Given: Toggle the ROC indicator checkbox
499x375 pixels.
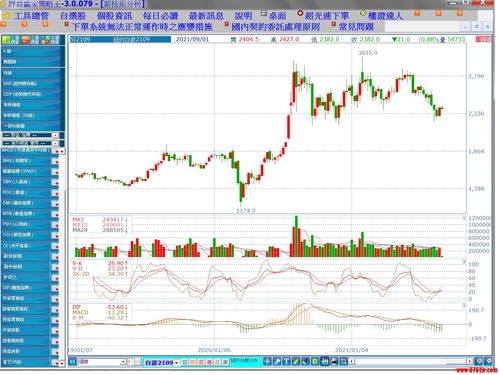Looking at the screenshot, I should [55, 193].
